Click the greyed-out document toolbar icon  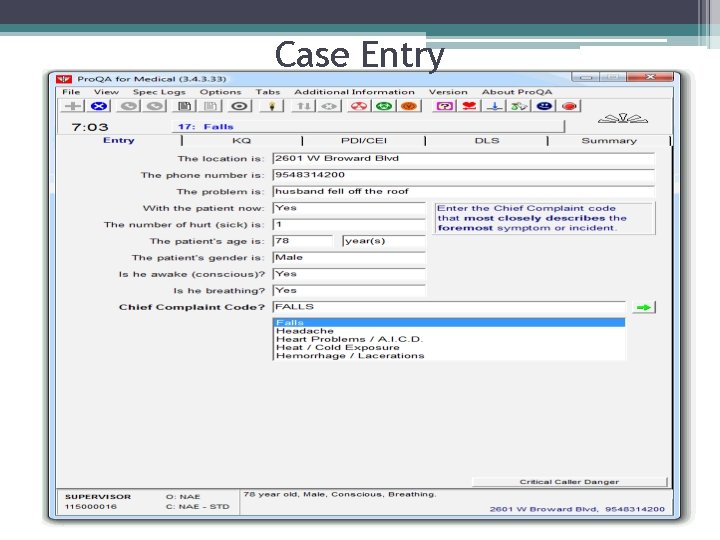click(211, 107)
